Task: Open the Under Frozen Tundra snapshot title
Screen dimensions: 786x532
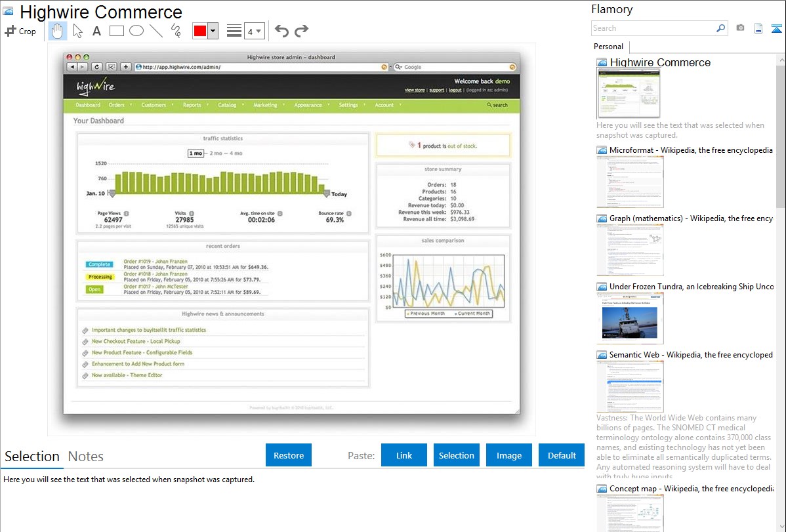Action: pos(692,287)
